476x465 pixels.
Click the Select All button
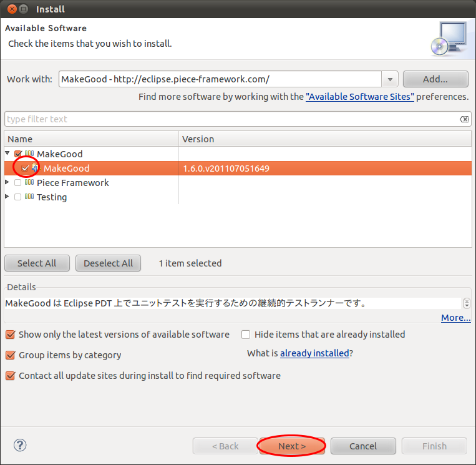pos(37,263)
